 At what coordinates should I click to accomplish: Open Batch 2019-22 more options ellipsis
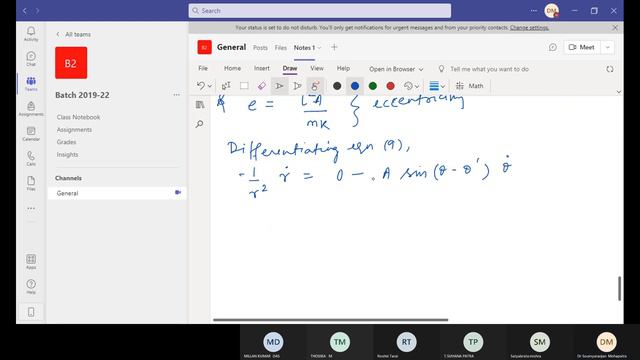click(176, 95)
